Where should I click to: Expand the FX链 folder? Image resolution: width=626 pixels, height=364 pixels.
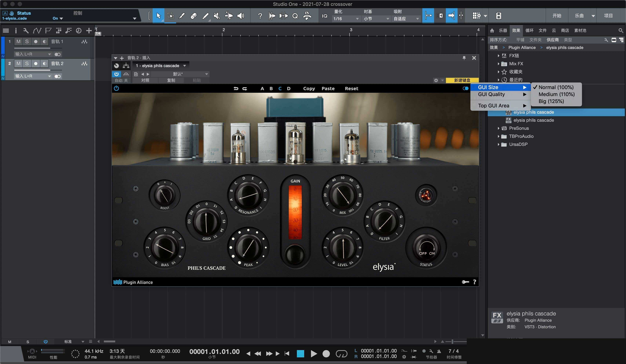coord(498,56)
